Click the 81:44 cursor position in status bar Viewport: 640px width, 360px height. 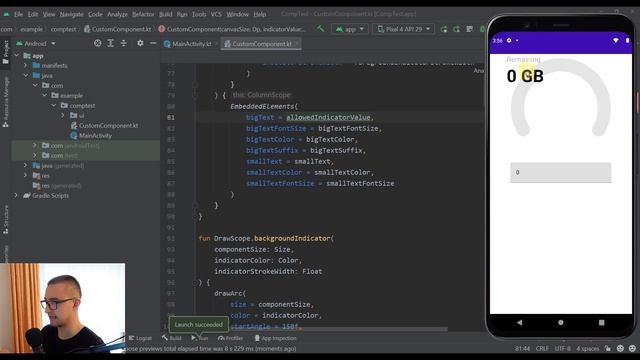[522, 349]
